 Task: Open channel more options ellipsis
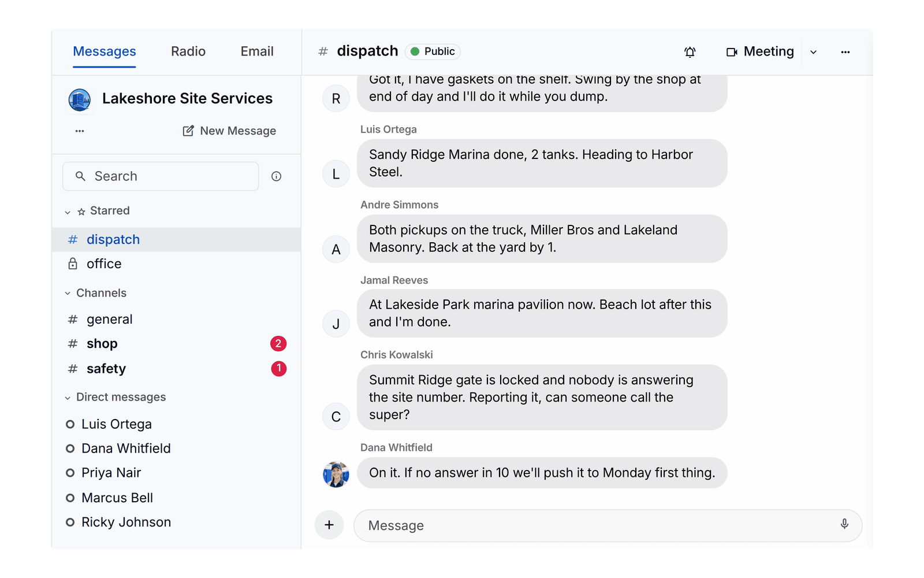tap(845, 52)
